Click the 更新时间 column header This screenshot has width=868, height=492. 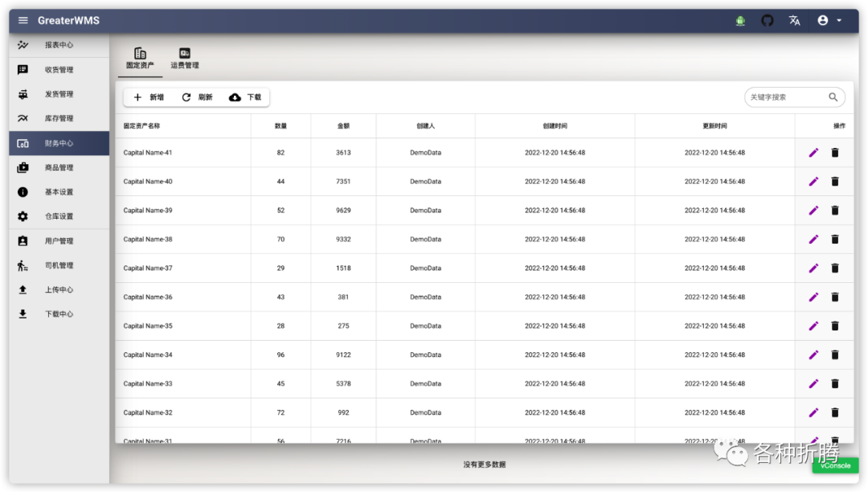tap(714, 126)
